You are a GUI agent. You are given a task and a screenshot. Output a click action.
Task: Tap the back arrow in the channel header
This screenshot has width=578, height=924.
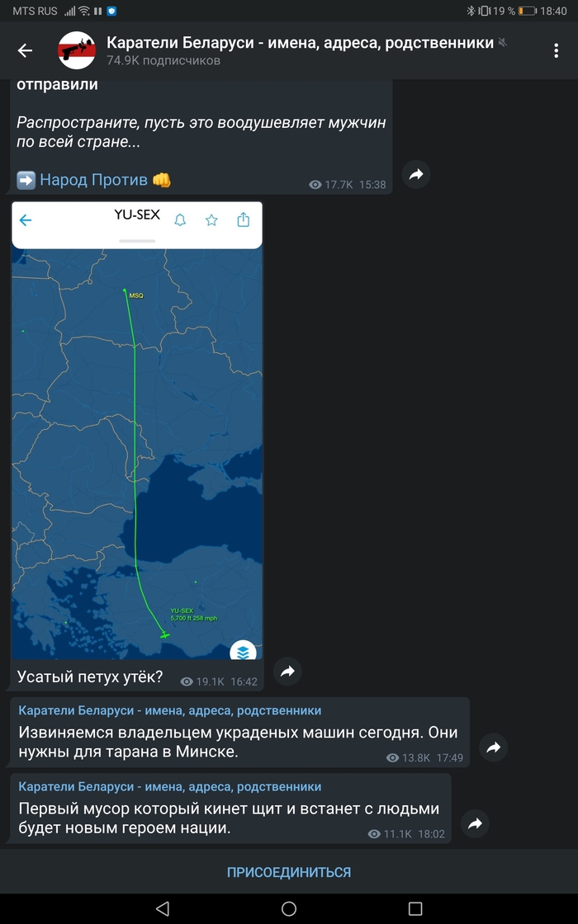pyautogui.click(x=25, y=50)
